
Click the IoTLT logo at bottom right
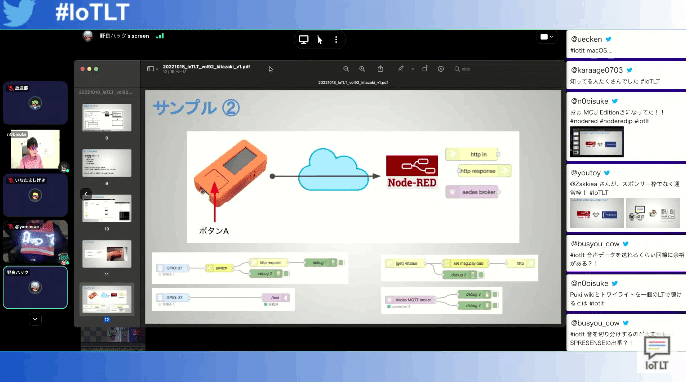[657, 354]
